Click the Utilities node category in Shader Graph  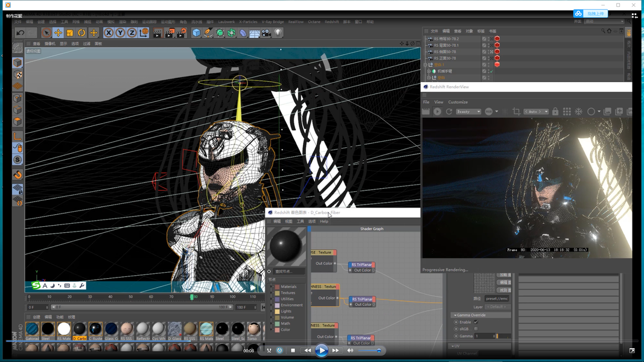287,299
